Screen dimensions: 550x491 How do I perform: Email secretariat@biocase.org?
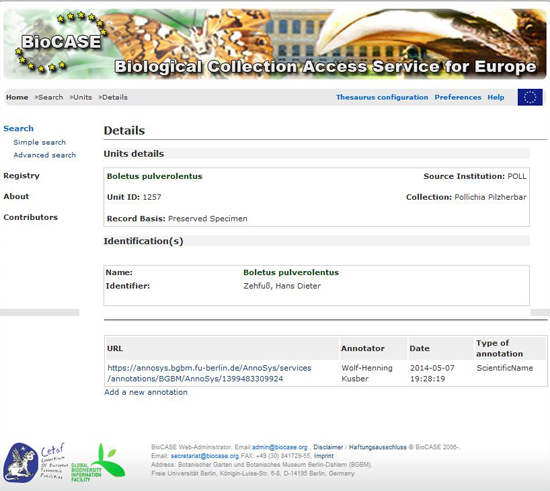point(205,456)
